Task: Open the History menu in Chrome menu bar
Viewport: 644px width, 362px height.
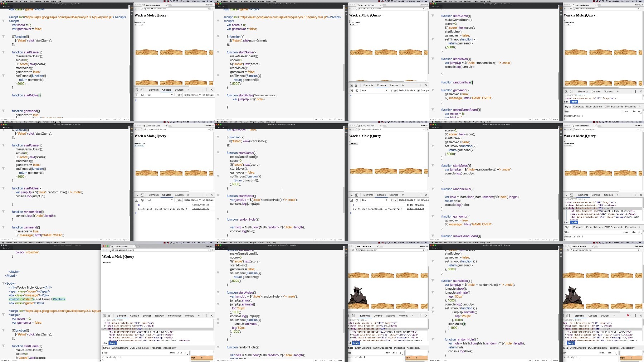Action: coord(32,242)
